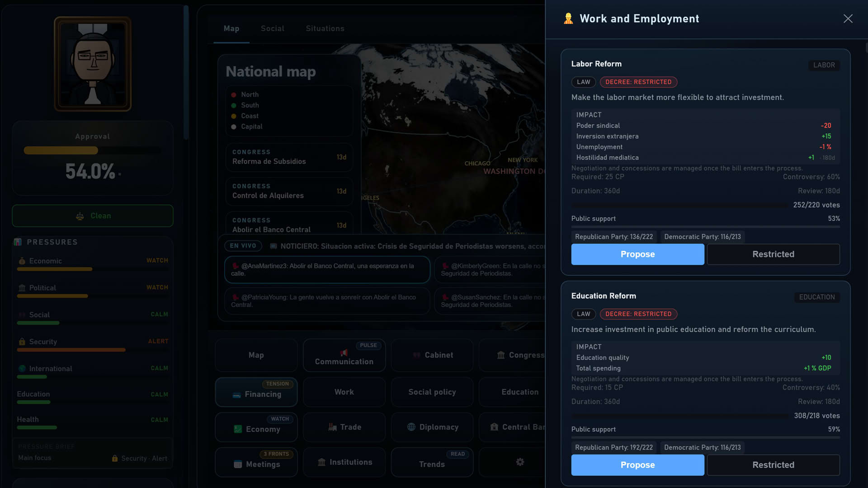
Task: Open the Trends menu
Action: pos(432,462)
